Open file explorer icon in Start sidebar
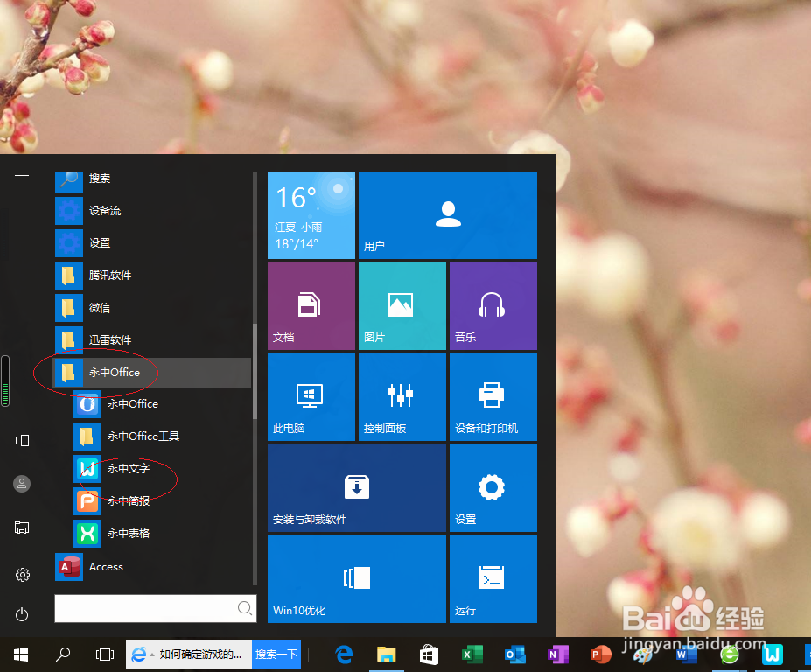Screen dimensions: 811x672 (22, 528)
